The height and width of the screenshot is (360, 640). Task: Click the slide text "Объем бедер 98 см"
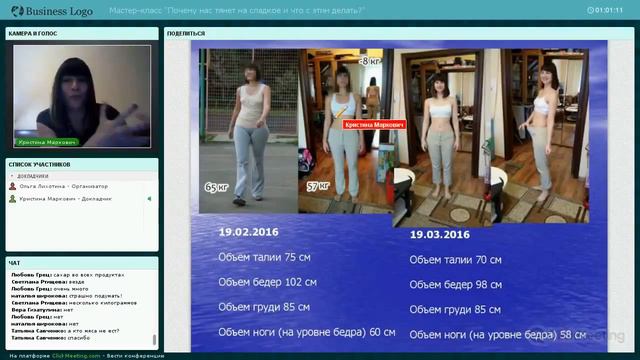coord(456,285)
